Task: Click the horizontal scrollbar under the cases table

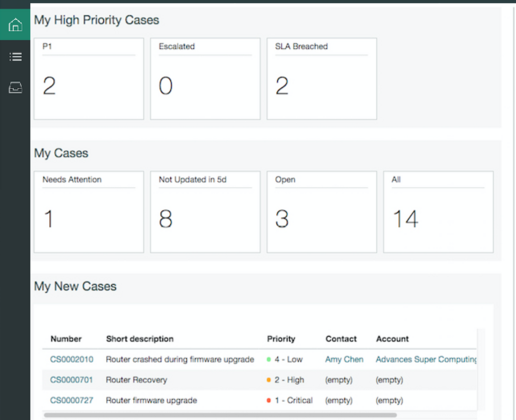Action: (x=220, y=415)
